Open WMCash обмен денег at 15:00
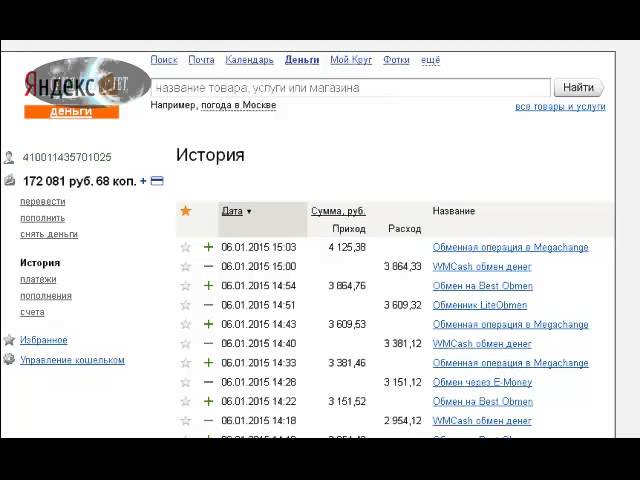The height and width of the screenshot is (480, 640). 482,267
